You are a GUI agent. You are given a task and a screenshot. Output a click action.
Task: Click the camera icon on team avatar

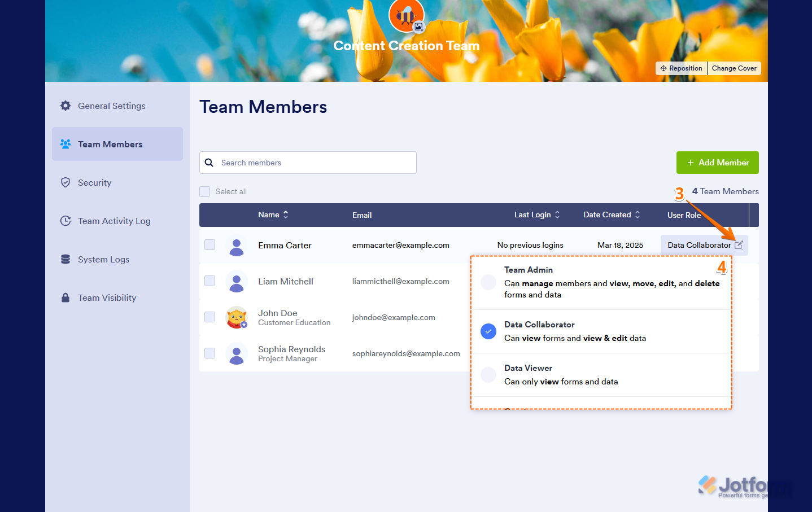(418, 25)
